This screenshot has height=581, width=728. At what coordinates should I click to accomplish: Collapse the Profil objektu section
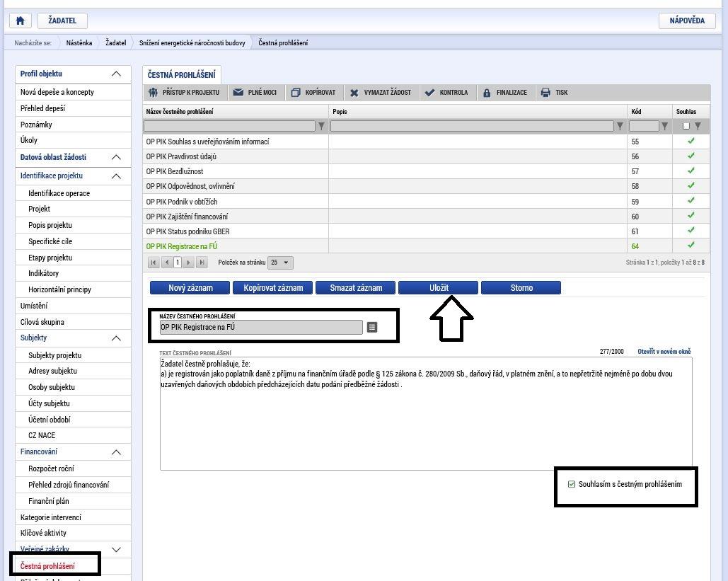(x=116, y=74)
